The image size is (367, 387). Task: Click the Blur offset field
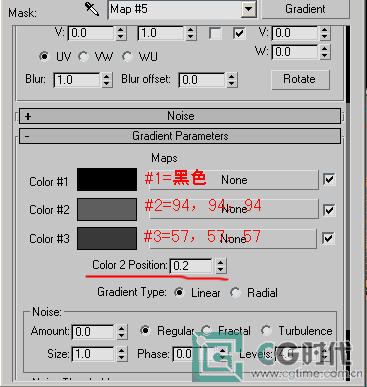[x=202, y=80]
